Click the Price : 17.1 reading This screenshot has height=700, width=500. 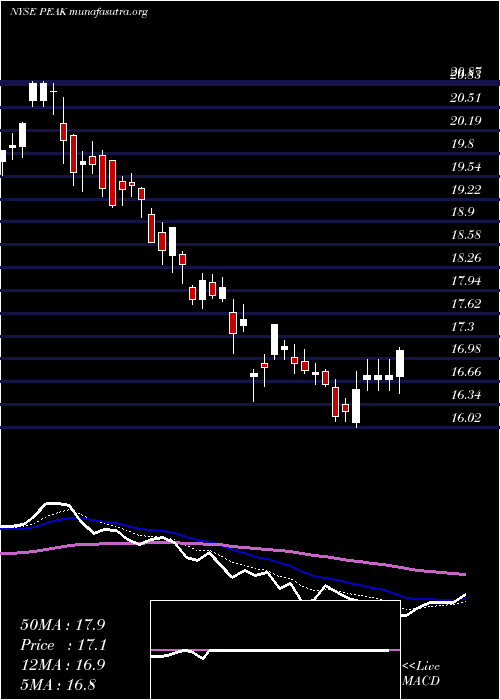(62, 645)
